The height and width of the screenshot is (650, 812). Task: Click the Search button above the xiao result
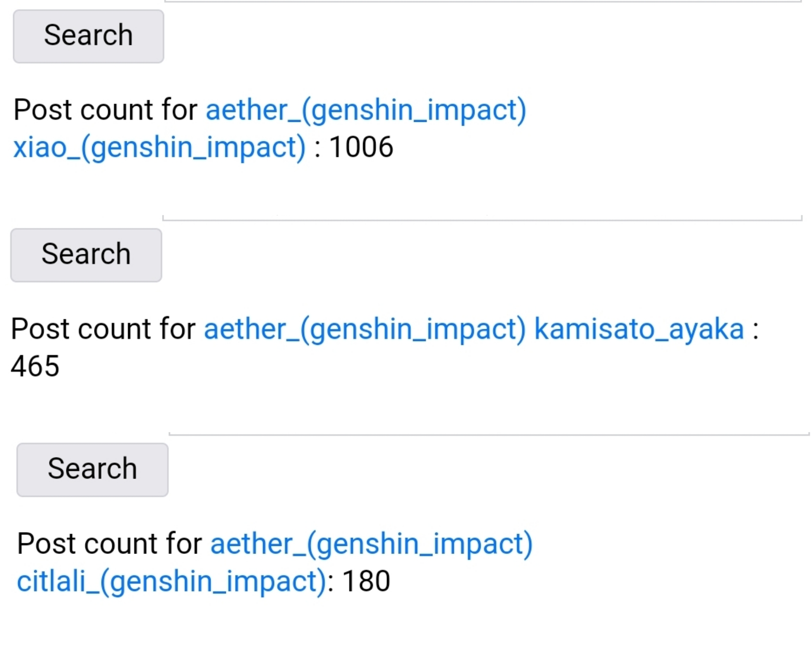[88, 36]
